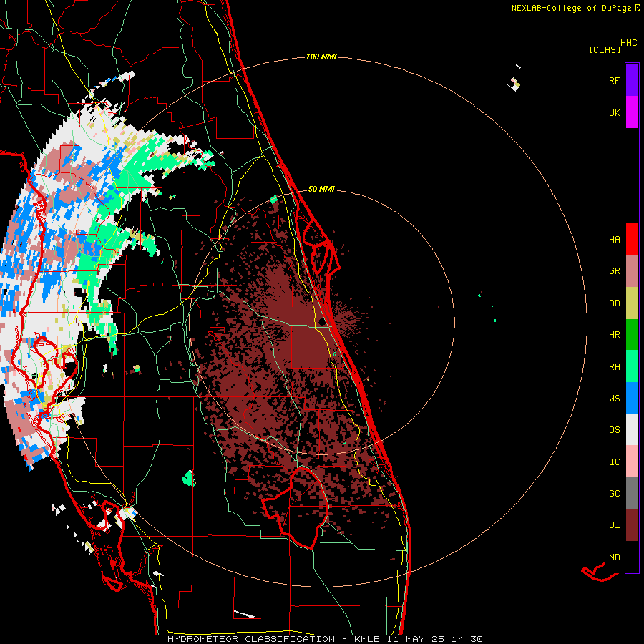Click the GC gray legend swatch

tap(632, 494)
